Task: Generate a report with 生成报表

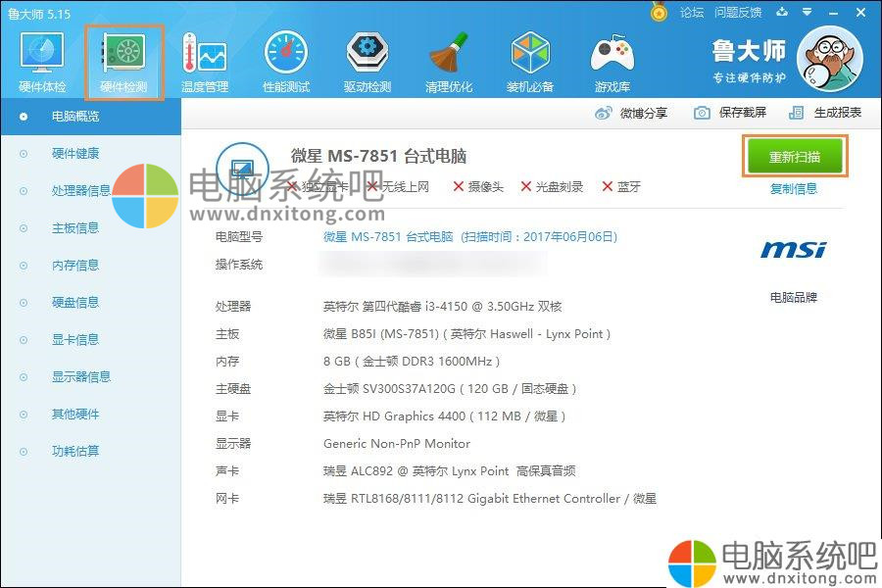Action: point(825,113)
